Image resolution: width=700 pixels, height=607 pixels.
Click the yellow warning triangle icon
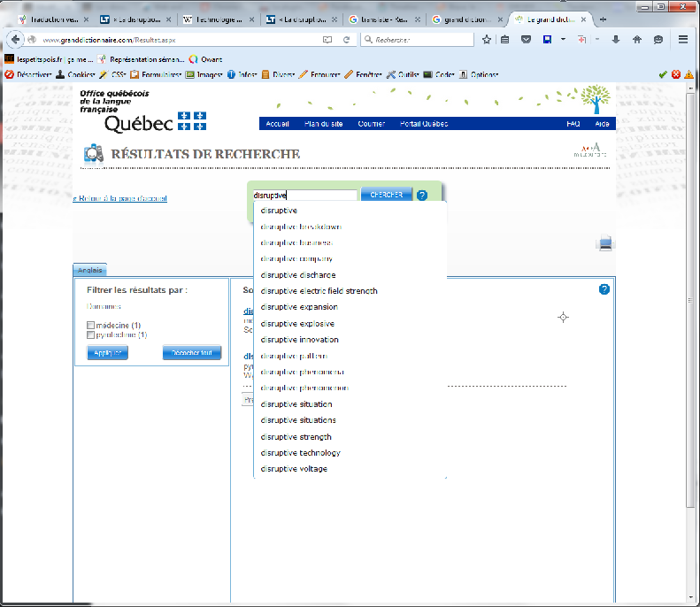(x=688, y=74)
